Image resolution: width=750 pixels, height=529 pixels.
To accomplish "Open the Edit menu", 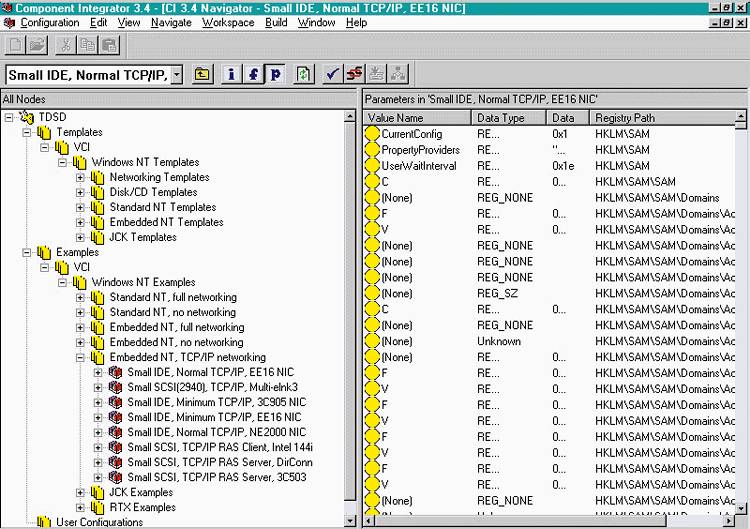I will point(99,22).
